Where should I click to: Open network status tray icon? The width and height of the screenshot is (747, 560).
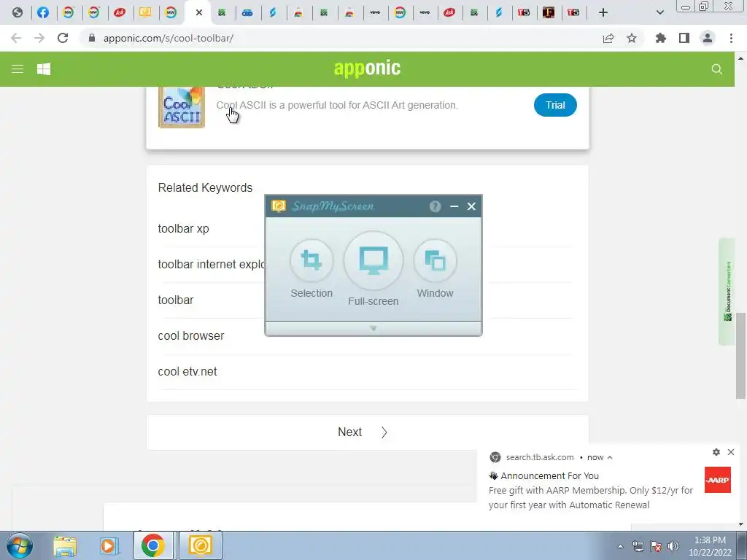(638, 546)
